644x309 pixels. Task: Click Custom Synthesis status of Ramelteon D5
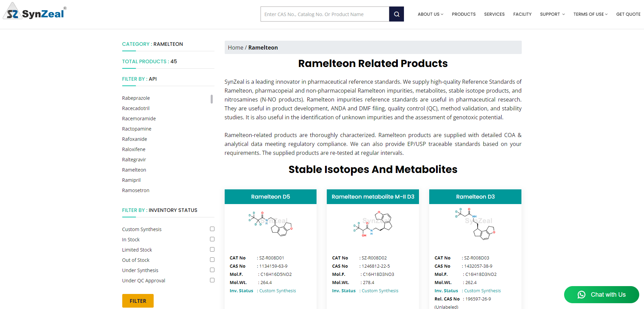point(278,291)
